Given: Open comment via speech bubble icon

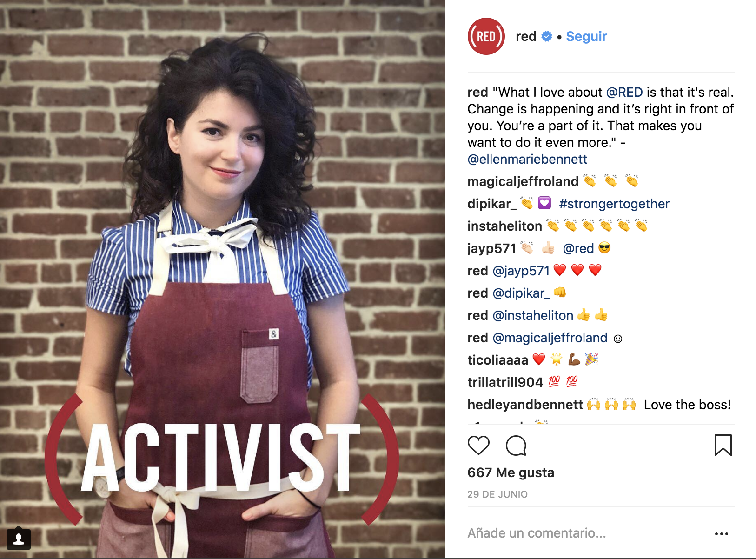Looking at the screenshot, I should pos(516,446).
